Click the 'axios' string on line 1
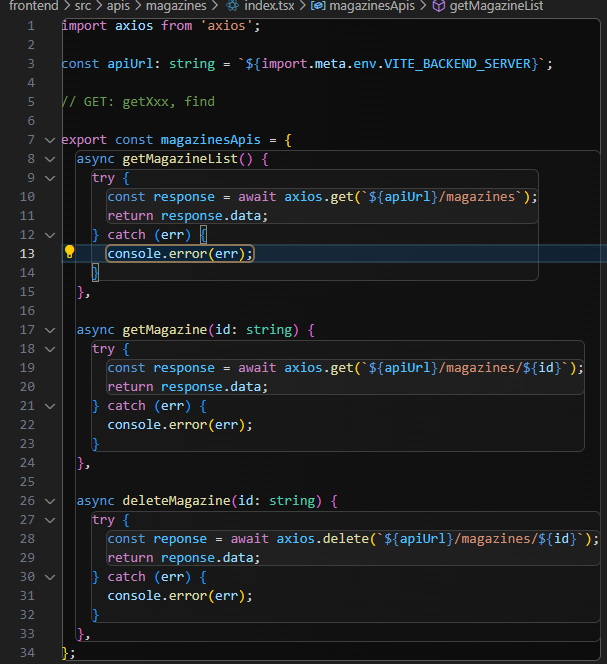607x664 pixels. [226, 26]
